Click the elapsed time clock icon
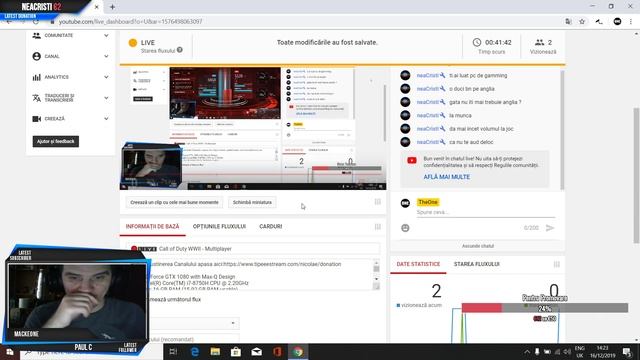 [476, 42]
